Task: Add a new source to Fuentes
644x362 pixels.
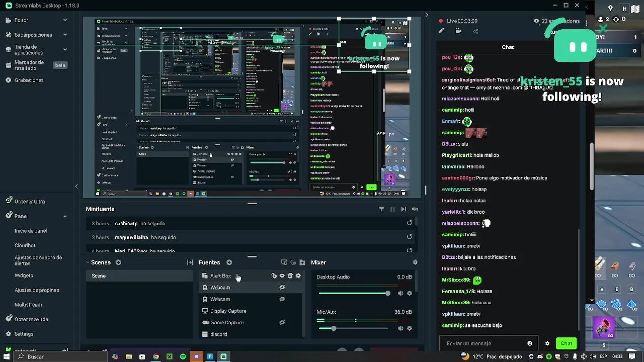Action: [x=229, y=262]
